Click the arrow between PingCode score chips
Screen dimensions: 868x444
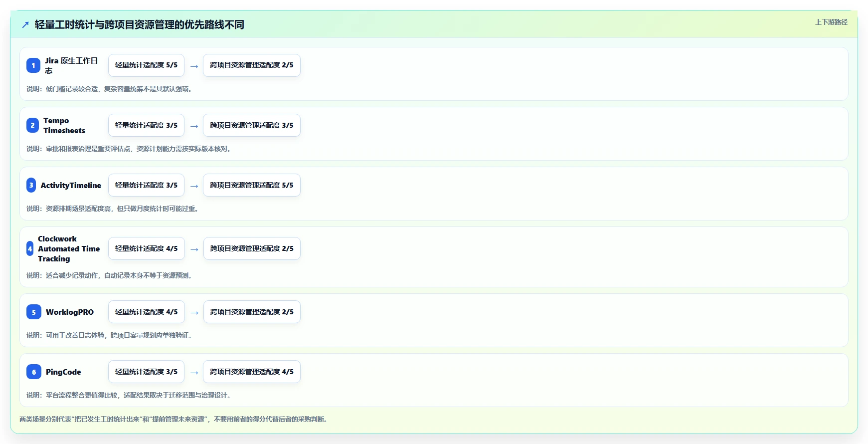(x=194, y=372)
